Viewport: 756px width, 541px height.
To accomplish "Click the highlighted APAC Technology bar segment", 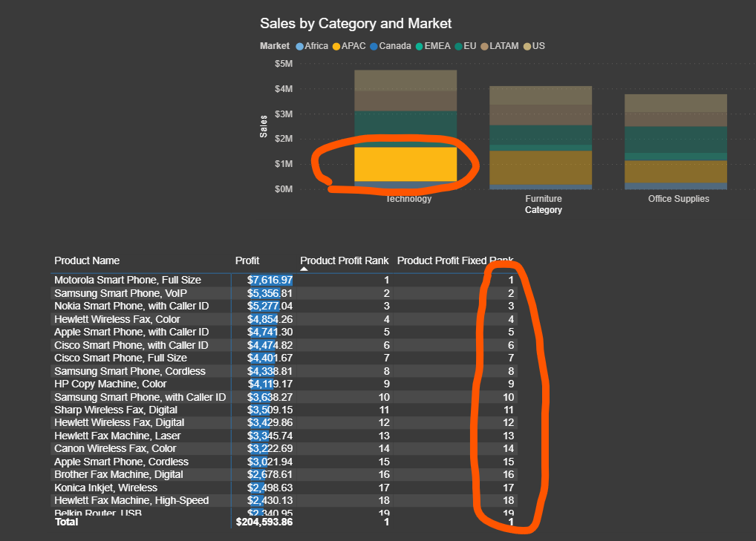I will click(405, 164).
